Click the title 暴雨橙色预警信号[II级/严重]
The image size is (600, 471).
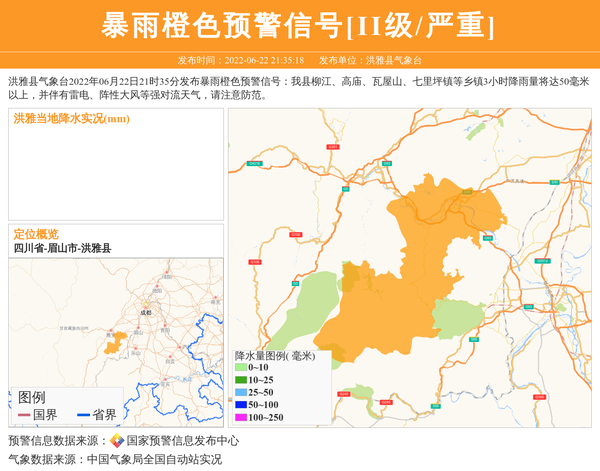pos(298,25)
